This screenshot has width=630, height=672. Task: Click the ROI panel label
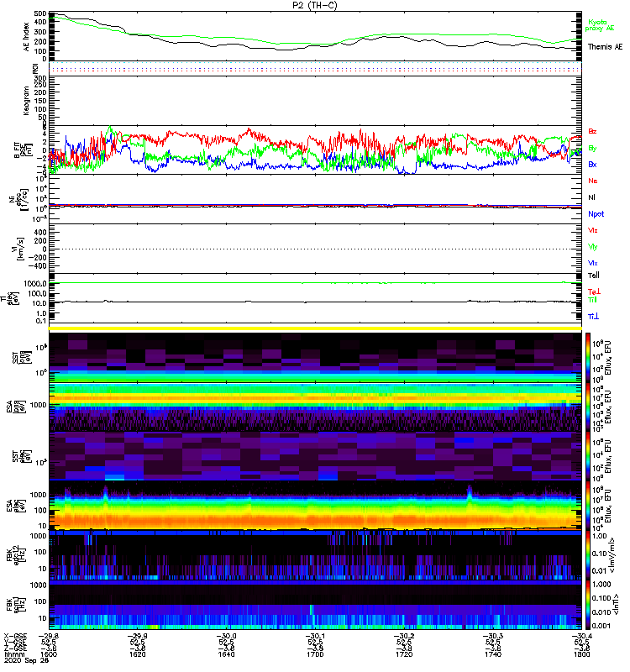[36, 68]
